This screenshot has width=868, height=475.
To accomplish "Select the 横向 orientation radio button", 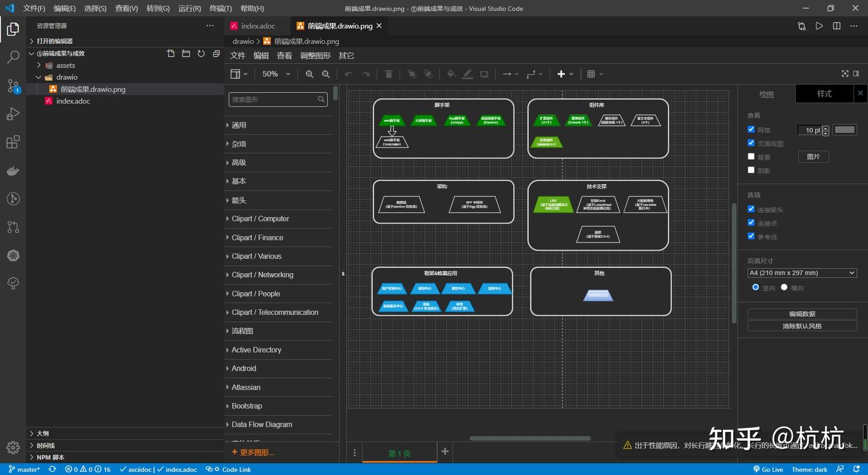I will click(784, 288).
